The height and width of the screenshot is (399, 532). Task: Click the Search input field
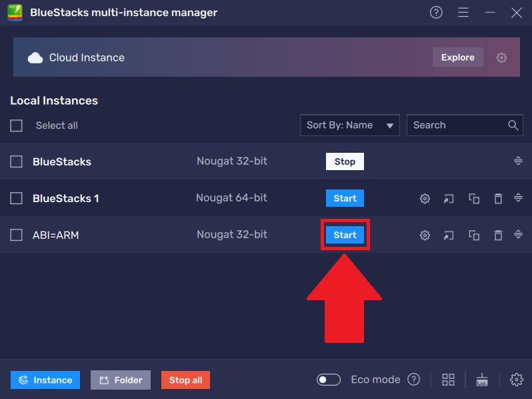coord(465,125)
